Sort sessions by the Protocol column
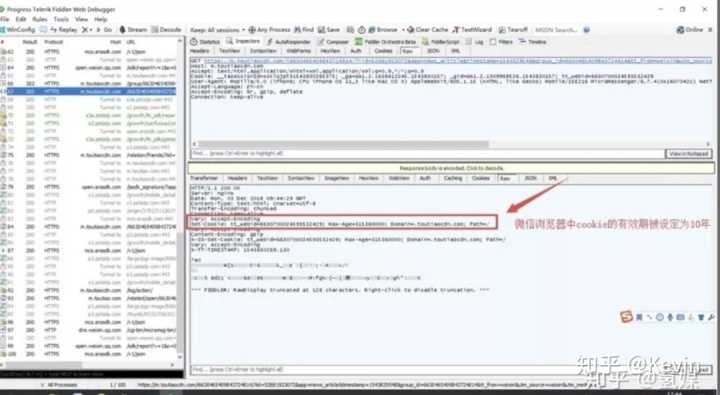 (x=54, y=42)
